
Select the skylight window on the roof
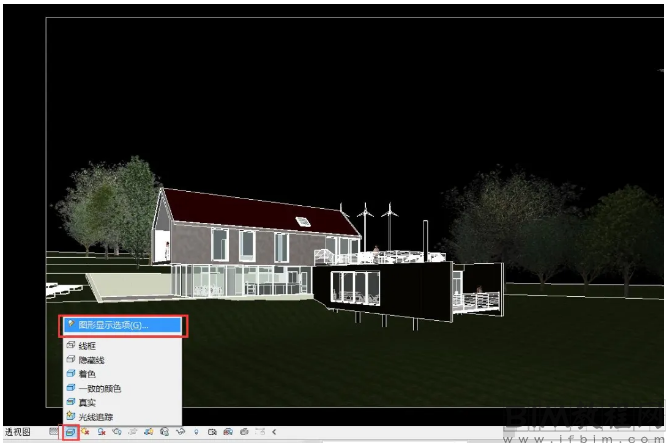[x=303, y=221]
